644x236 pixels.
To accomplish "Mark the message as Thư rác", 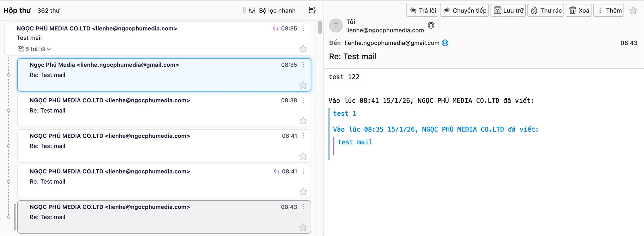I will click(545, 11).
